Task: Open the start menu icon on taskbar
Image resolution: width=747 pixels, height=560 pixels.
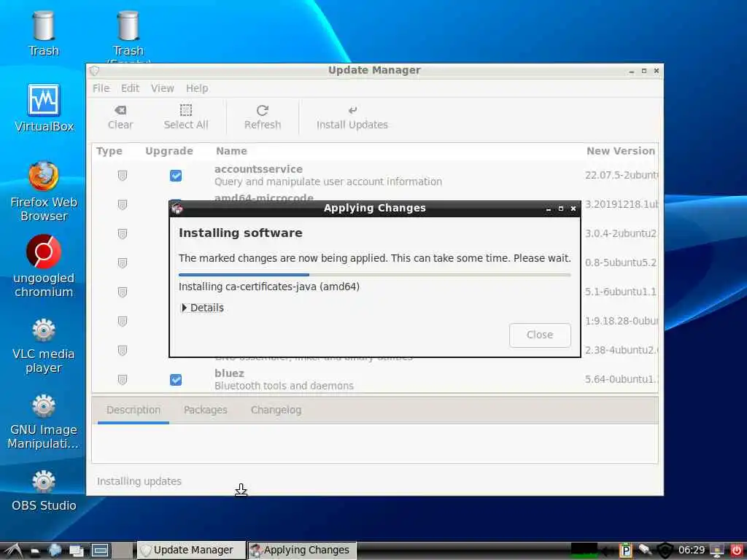Action: pos(13,551)
